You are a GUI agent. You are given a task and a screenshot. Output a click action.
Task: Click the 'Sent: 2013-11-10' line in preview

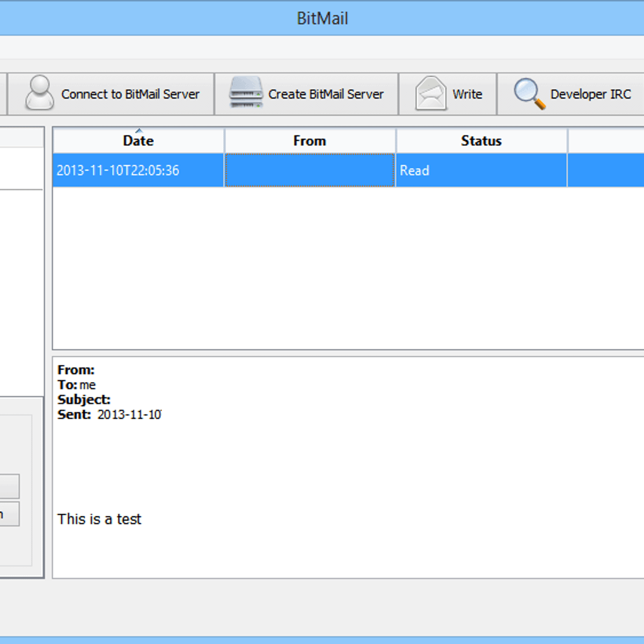[109, 414]
